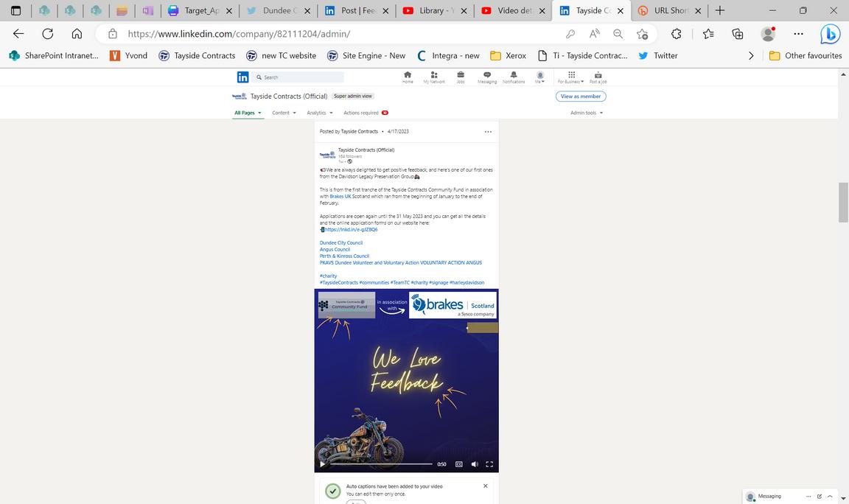
Task: Switch to URL Shortener tab
Action: click(671, 10)
